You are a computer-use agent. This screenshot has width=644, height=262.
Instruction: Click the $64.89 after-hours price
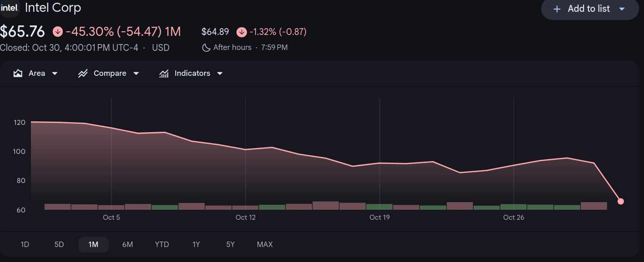tap(215, 32)
